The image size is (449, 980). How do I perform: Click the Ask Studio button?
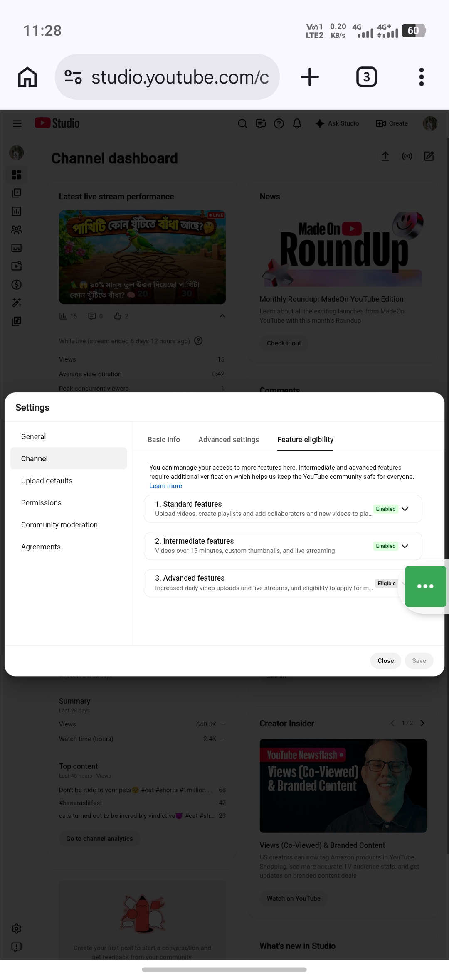pos(337,123)
